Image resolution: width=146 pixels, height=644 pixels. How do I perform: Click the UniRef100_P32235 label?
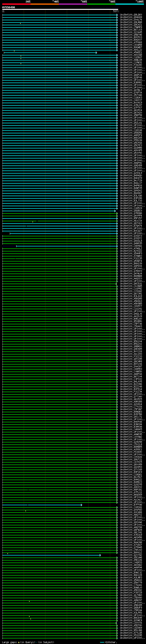[x=131, y=259]
